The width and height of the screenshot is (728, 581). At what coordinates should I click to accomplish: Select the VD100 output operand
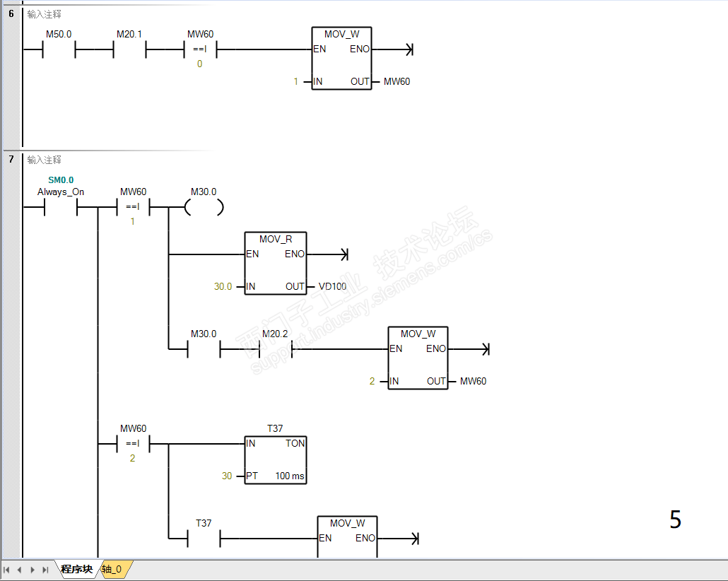tap(332, 286)
